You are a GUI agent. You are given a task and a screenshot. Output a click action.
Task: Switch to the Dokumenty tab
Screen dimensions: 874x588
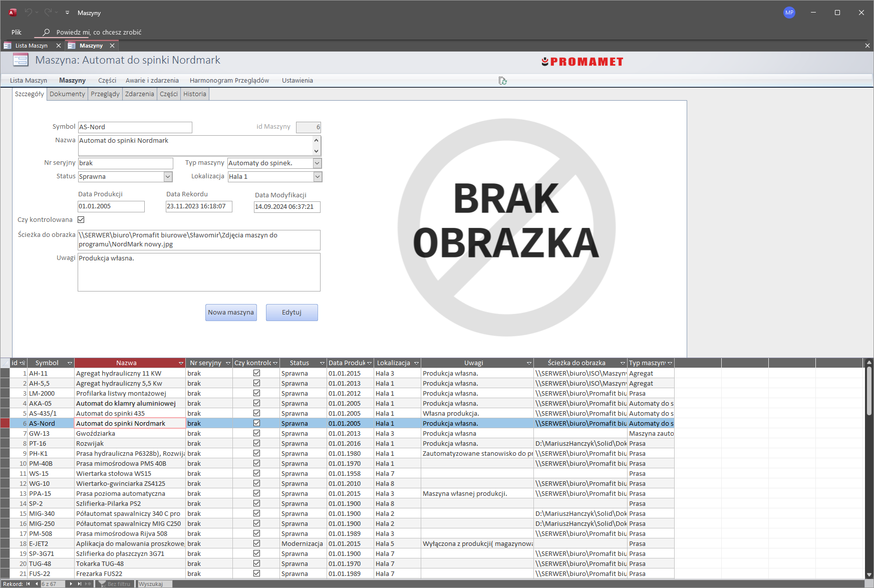pos(67,94)
